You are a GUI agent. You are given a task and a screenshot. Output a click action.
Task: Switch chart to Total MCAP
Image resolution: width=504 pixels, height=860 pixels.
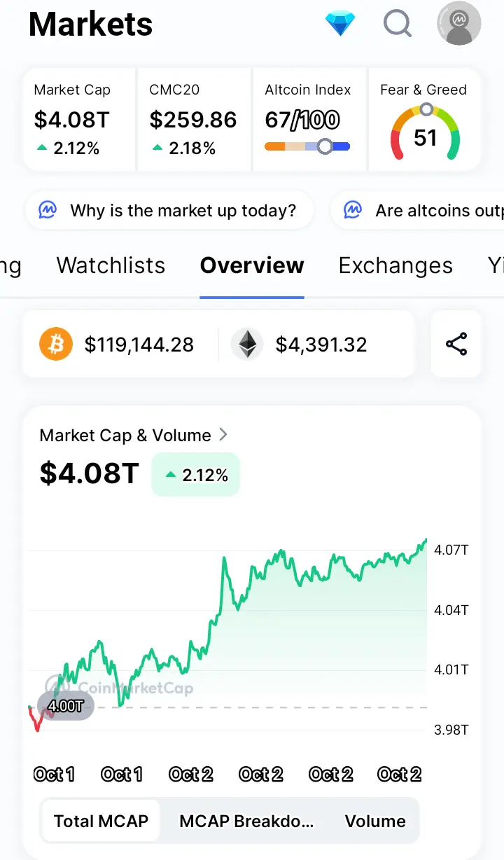click(101, 821)
